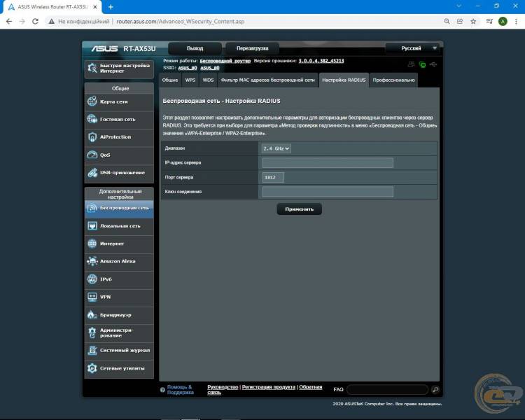Open the VPN monitor icon
The image size is (525, 420).
pos(92,297)
